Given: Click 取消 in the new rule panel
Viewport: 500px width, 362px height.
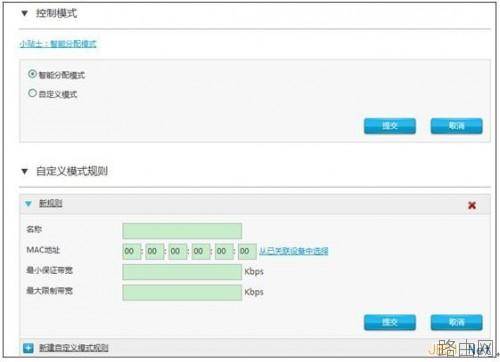Looking at the screenshot, I should tap(456, 322).
